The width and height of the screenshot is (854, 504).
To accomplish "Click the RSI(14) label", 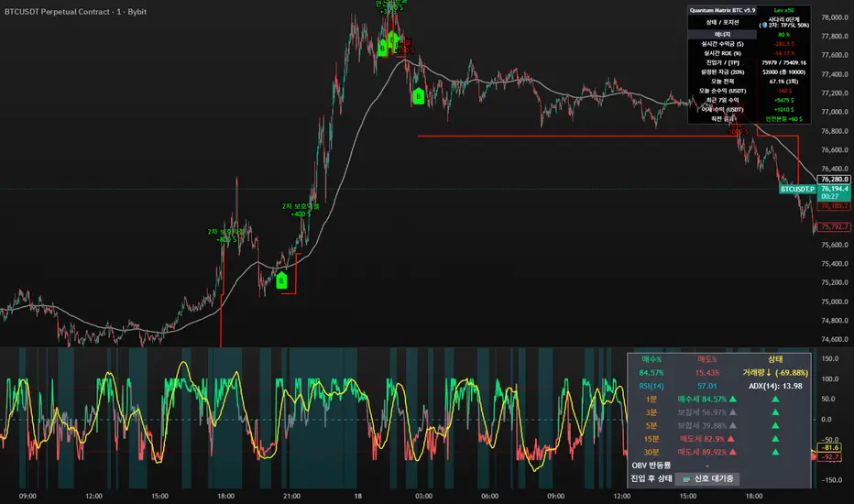I will 651,387.
